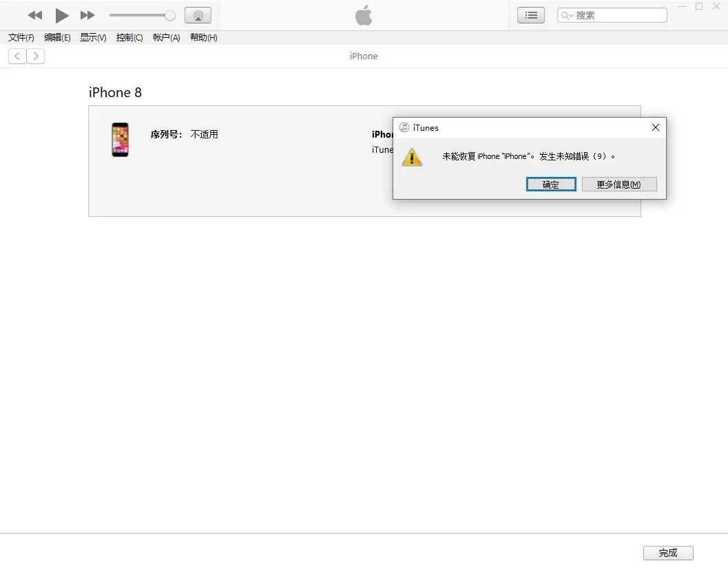728x572 pixels.
Task: Open the 帮助(H) menu
Action: (x=203, y=38)
